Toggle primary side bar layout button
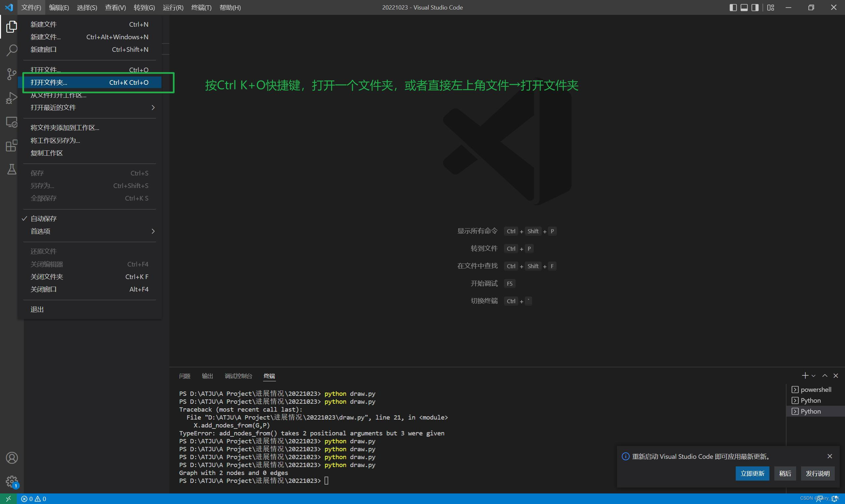 coord(733,8)
